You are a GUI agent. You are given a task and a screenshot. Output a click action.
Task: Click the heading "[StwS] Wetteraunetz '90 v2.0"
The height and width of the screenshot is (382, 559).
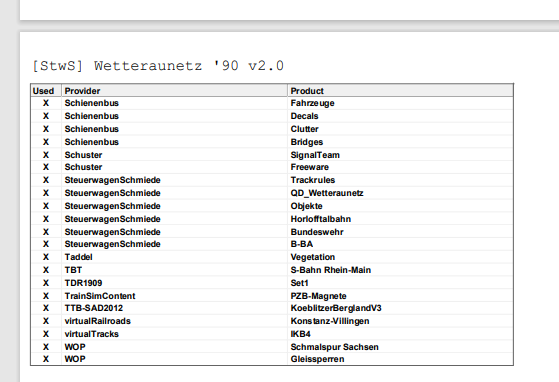pos(158,66)
